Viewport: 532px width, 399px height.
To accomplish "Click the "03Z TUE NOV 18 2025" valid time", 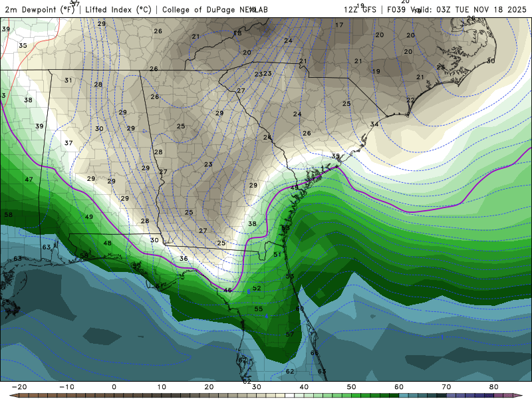I will pyautogui.click(x=481, y=10).
